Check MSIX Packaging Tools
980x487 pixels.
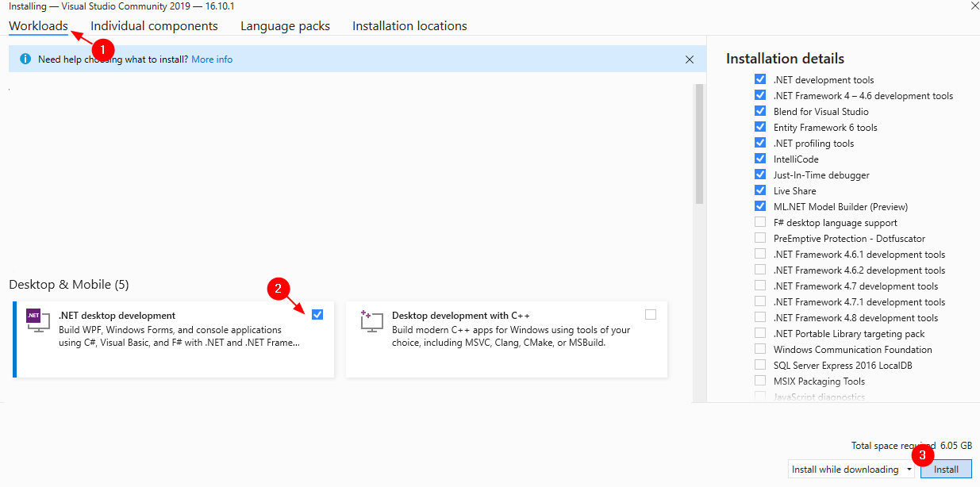760,381
